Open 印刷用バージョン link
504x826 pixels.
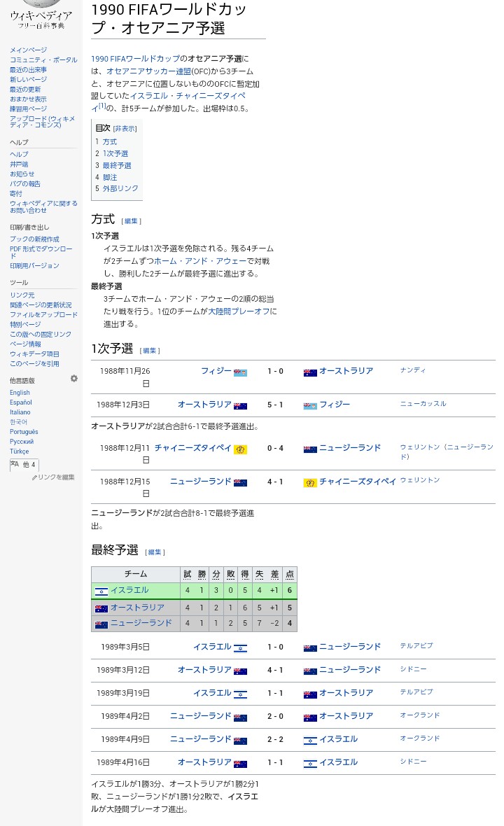click(34, 265)
